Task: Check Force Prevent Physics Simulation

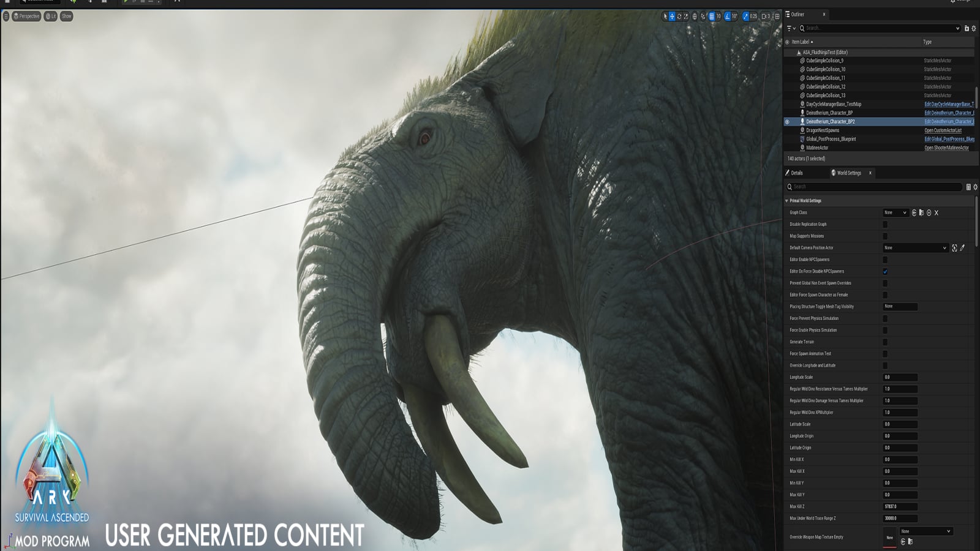Action: (x=884, y=318)
